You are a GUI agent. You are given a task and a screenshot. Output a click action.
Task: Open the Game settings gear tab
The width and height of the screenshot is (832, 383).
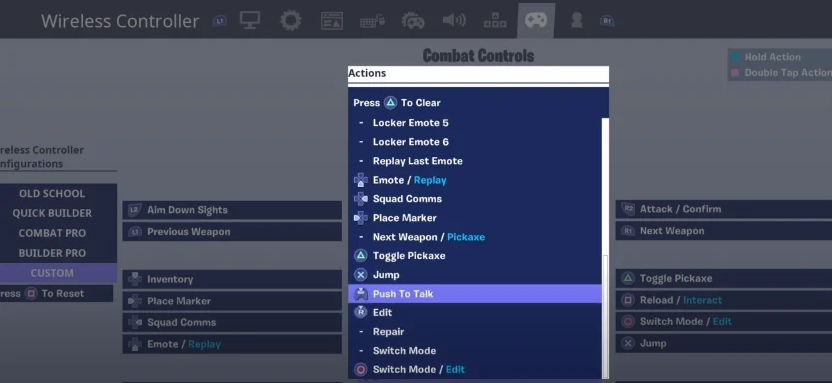(291, 21)
